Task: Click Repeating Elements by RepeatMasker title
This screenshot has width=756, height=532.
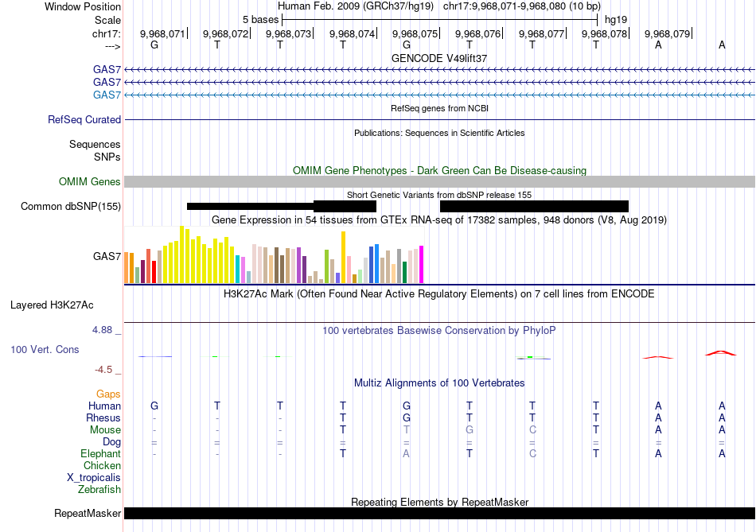Action: click(x=439, y=502)
